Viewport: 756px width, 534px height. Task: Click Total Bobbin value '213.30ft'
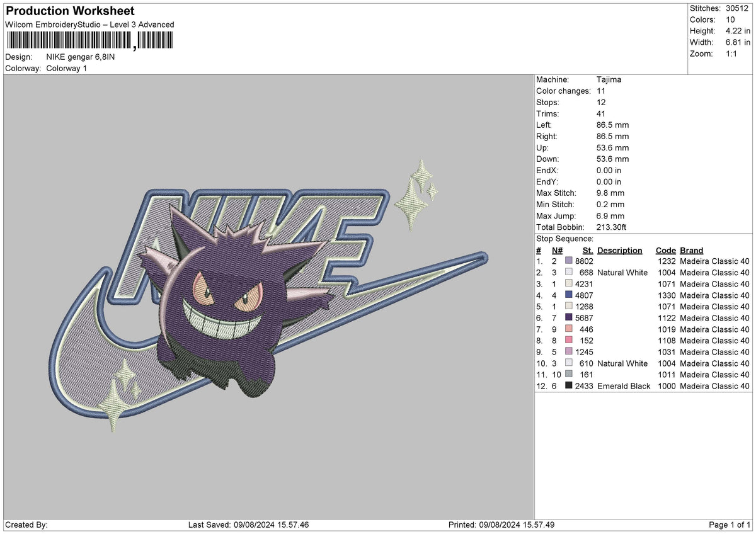[612, 227]
